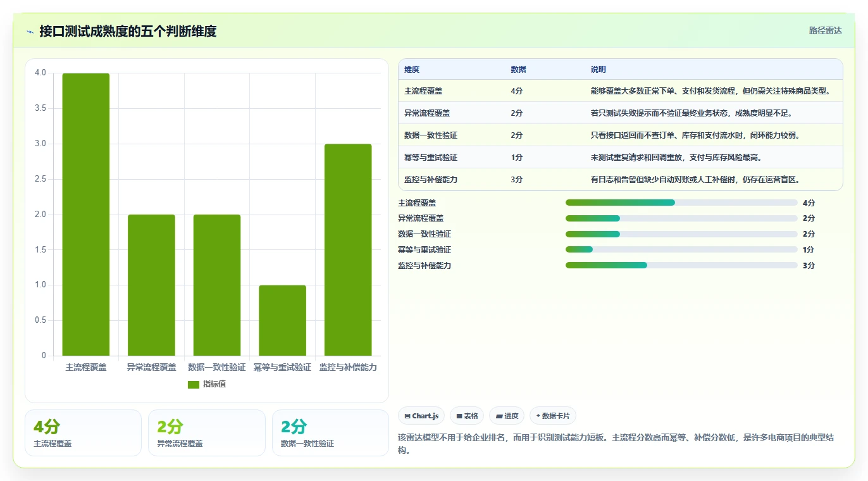The height and width of the screenshot is (481, 868).
Task: Click the 幂等与重试验证 progress bar showing 1分
Action: click(681, 249)
